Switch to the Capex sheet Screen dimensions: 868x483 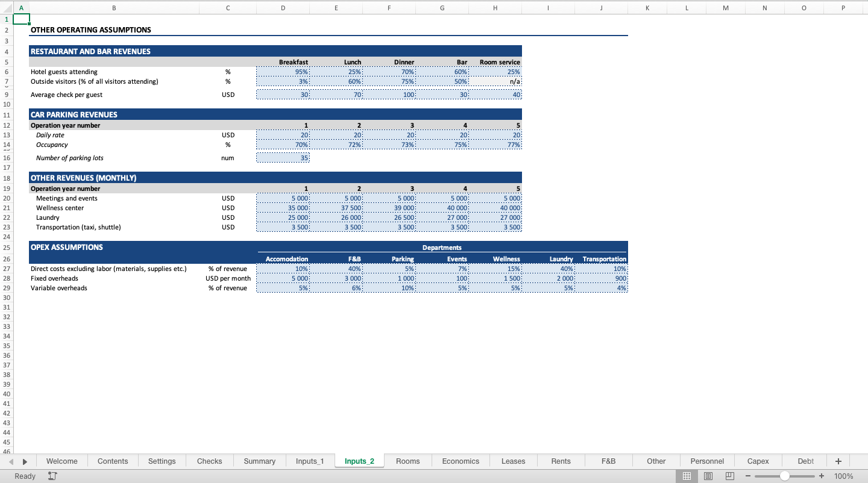pos(758,461)
